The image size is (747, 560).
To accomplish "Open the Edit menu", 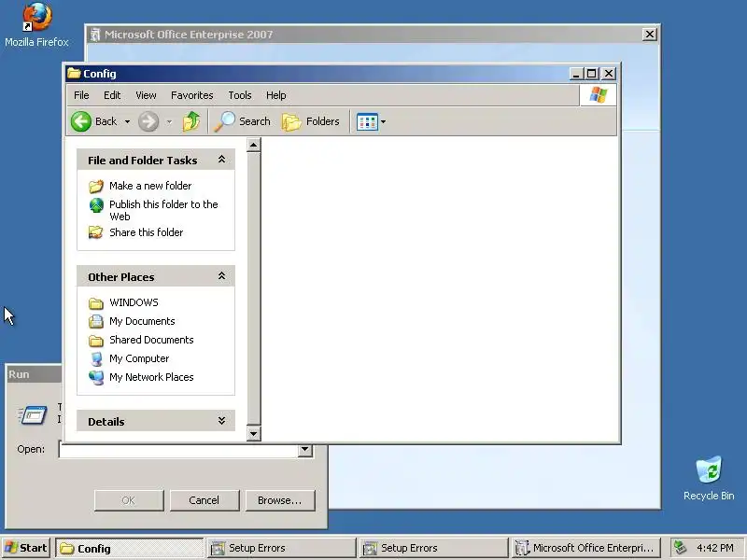I will (112, 95).
